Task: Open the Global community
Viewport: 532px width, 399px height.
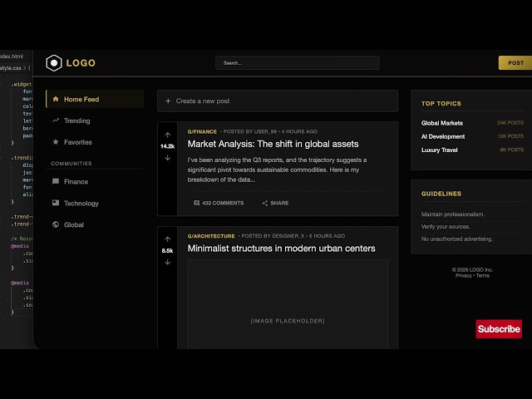Action: (95, 224)
